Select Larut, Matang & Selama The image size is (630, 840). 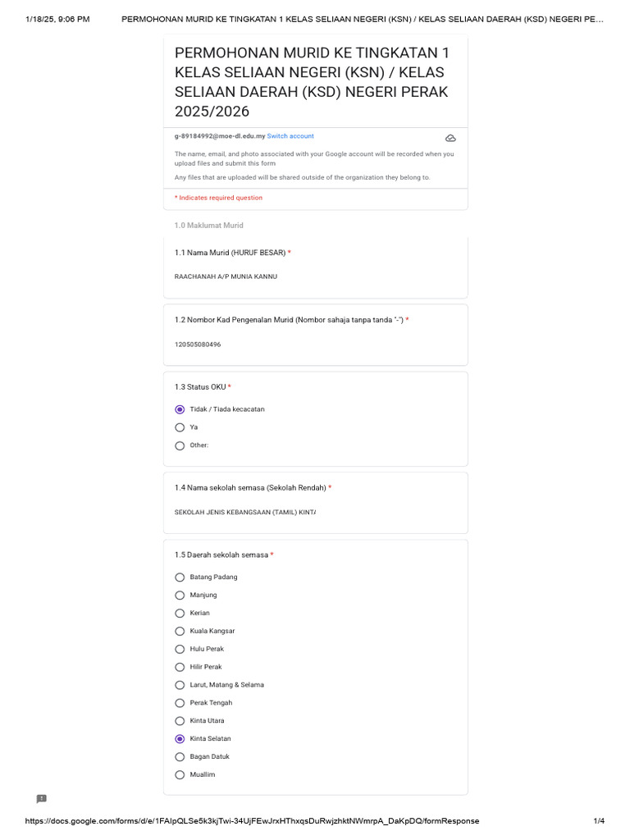(180, 685)
